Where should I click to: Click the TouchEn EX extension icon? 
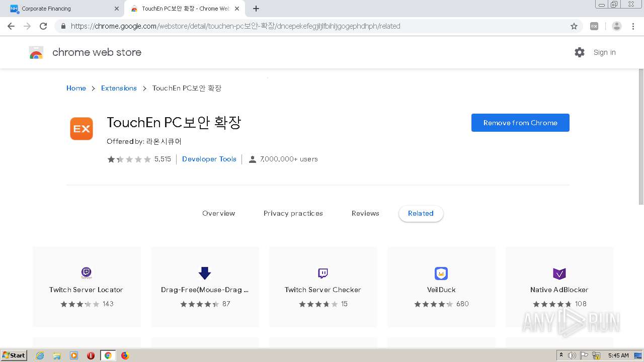[82, 129]
